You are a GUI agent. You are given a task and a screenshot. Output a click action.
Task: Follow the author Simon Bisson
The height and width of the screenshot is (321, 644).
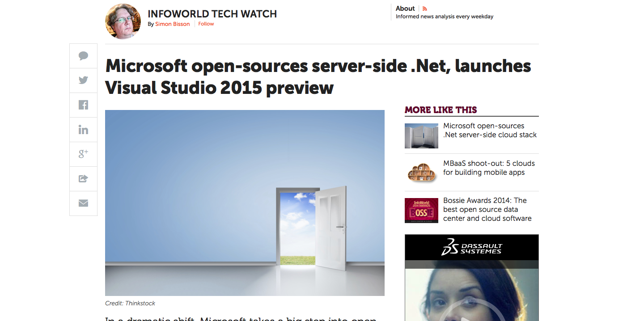[206, 24]
